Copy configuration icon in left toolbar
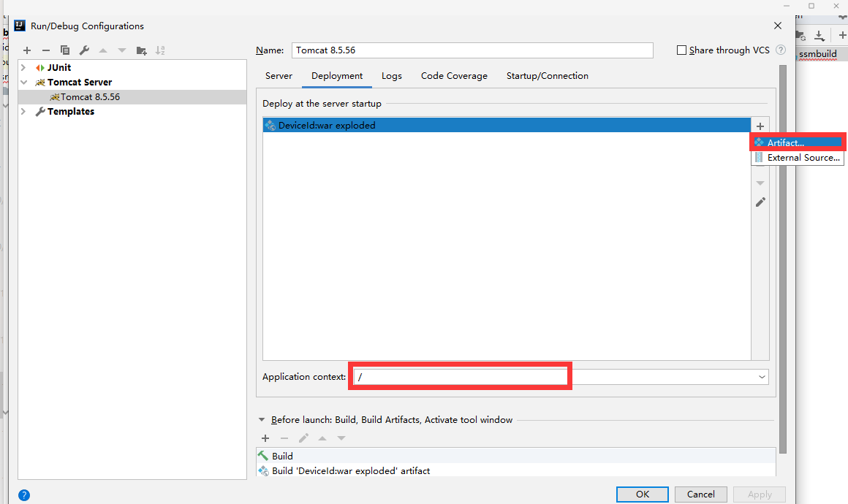The width and height of the screenshot is (848, 504). coord(65,50)
